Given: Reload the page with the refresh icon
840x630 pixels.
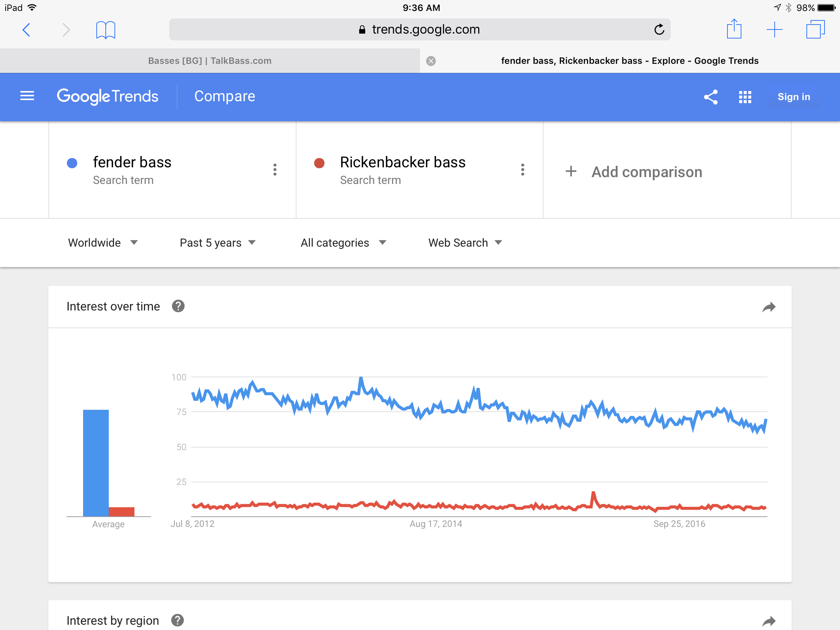Looking at the screenshot, I should [x=659, y=29].
